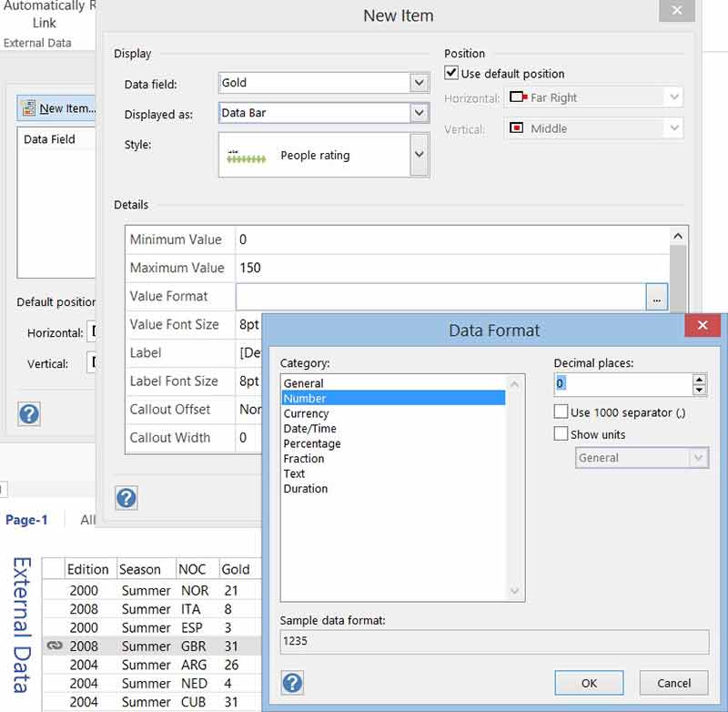728x712 pixels.
Task: Select Number category
Action: pos(393,398)
